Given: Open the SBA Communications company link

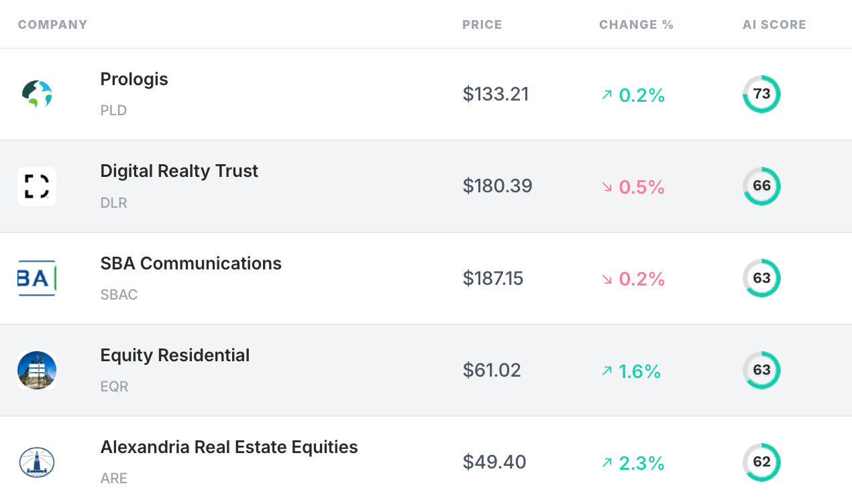Looking at the screenshot, I should point(191,263).
